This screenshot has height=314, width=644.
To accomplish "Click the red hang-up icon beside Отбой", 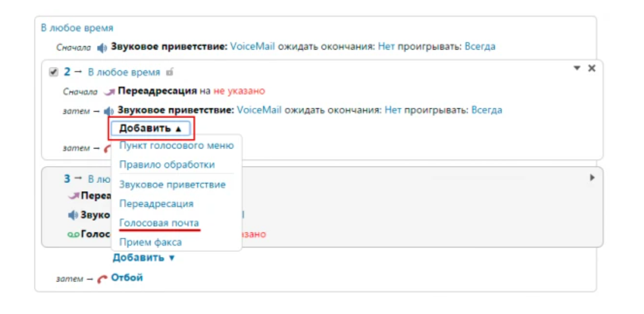I will coord(102,278).
